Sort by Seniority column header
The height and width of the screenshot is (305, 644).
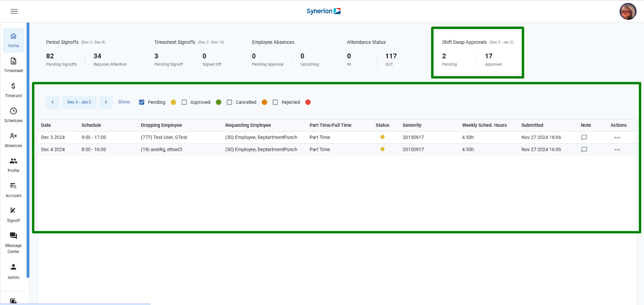[412, 125]
